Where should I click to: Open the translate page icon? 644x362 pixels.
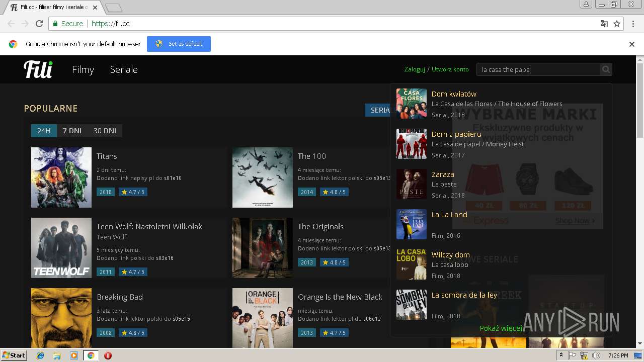point(604,24)
